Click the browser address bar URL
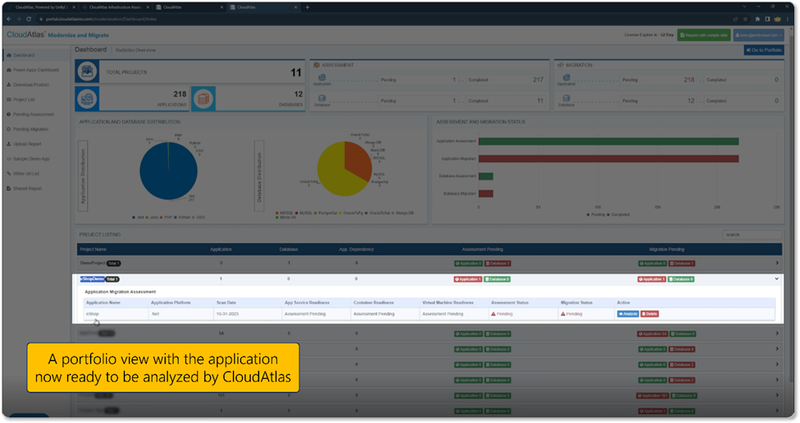Screen dimensions: 800x423 (101, 19)
